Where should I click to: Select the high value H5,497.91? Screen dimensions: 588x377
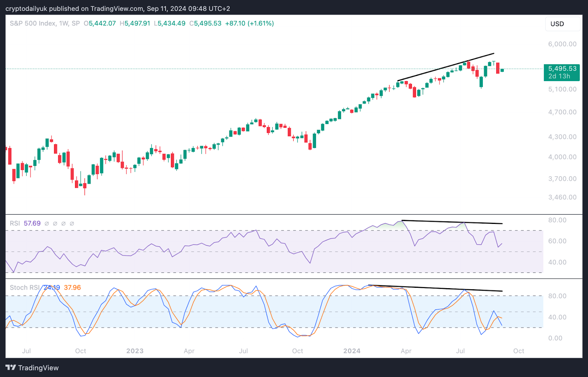click(135, 23)
